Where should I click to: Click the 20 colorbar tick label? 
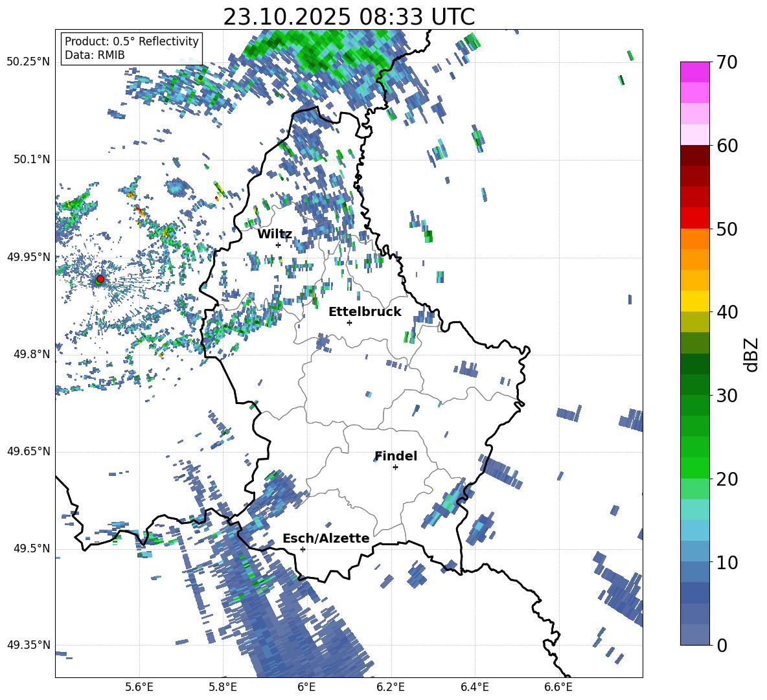[x=727, y=479]
